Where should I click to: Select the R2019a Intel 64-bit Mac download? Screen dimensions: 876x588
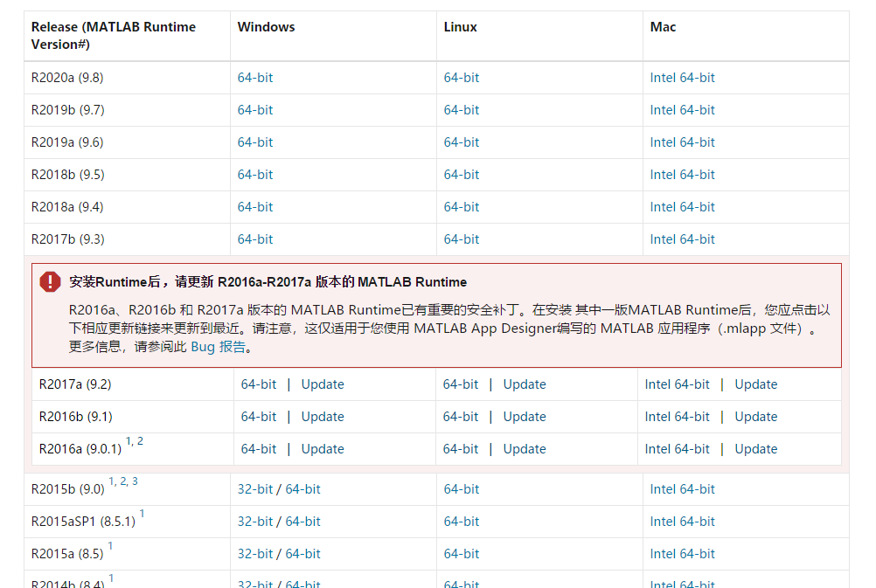click(x=682, y=142)
